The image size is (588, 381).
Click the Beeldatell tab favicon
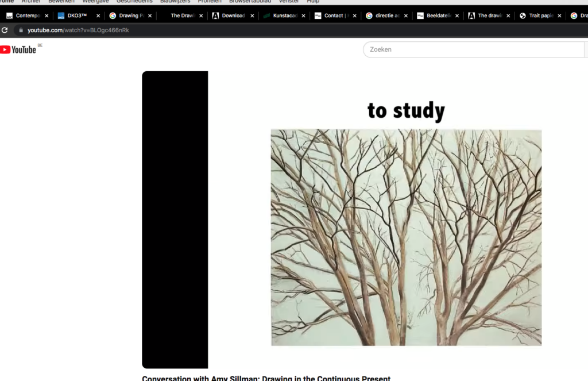click(420, 16)
